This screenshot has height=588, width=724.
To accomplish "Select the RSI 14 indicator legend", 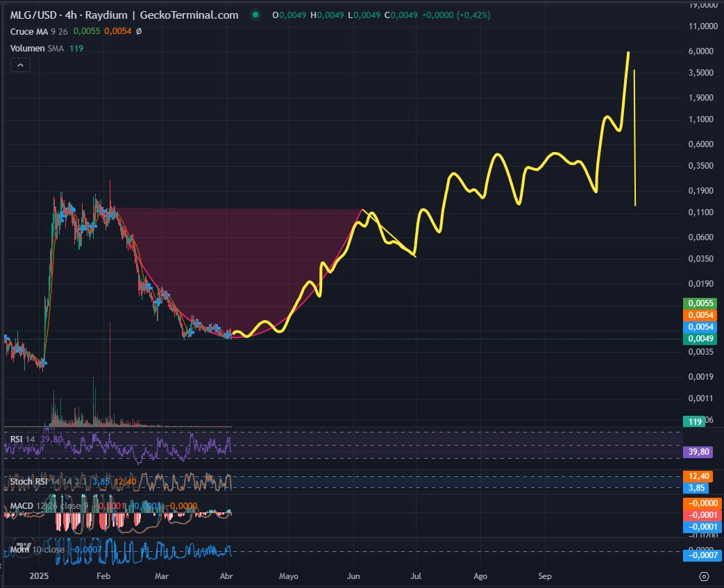I will coord(22,439).
